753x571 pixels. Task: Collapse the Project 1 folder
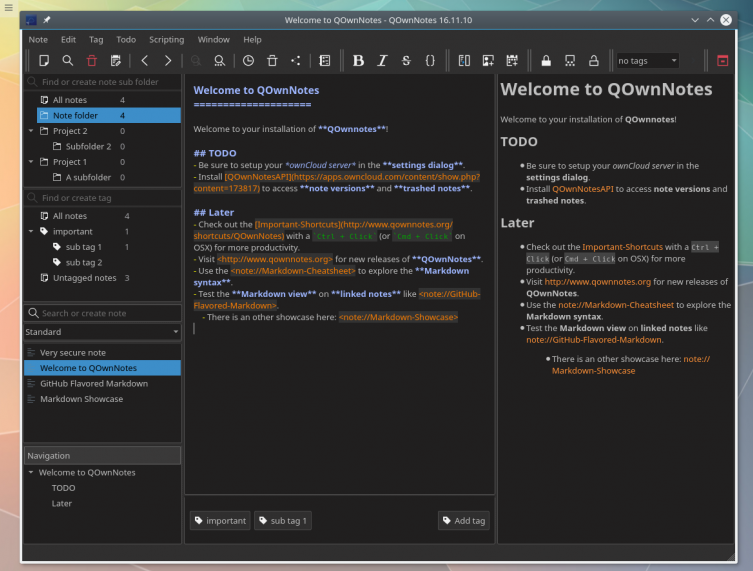point(31,162)
